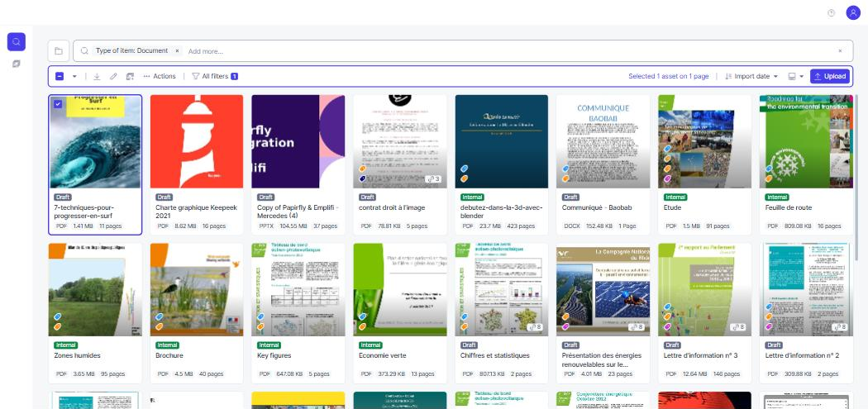
Task: Click title 'Key figures'
Action: pyautogui.click(x=274, y=355)
